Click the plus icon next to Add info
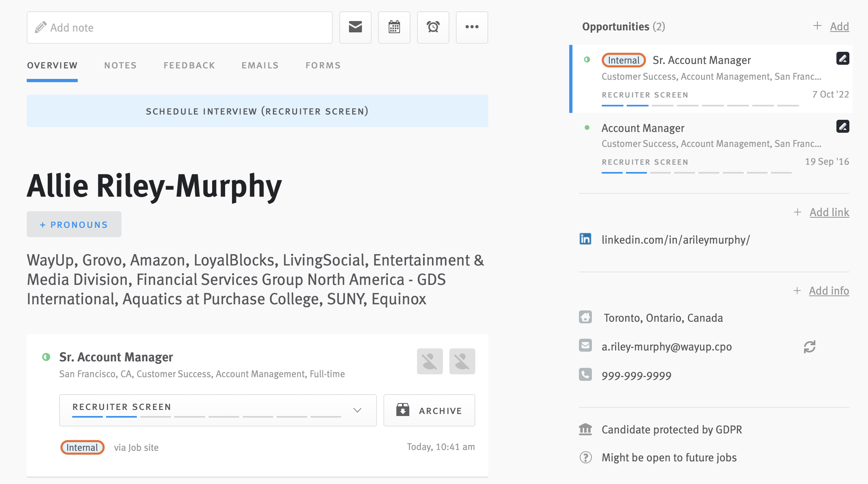This screenshot has width=868, height=484. (x=797, y=291)
